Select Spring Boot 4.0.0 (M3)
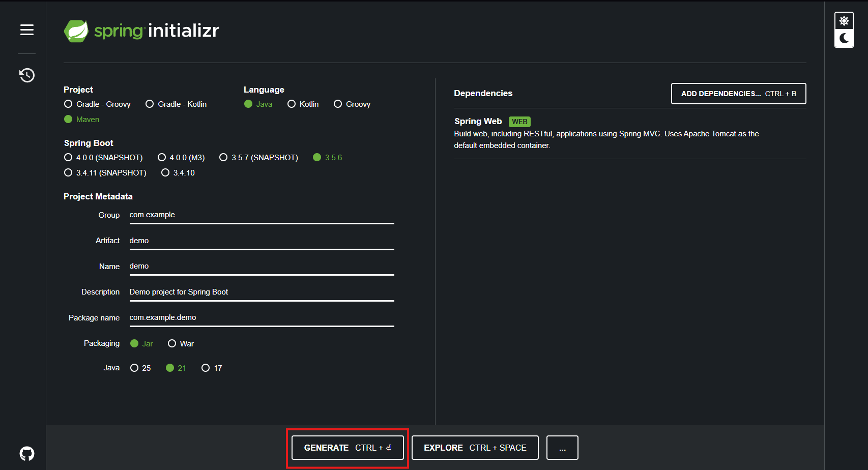868x470 pixels. 162,158
